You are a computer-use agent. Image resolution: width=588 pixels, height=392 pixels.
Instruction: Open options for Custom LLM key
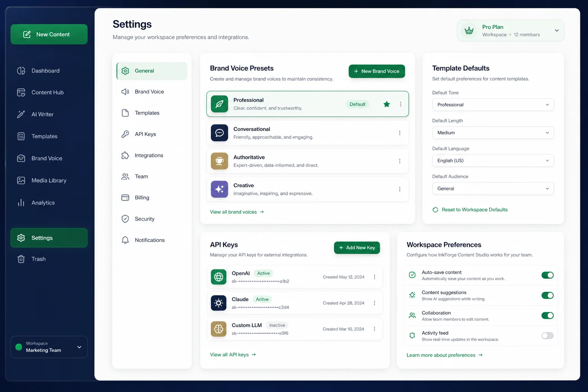tap(374, 329)
